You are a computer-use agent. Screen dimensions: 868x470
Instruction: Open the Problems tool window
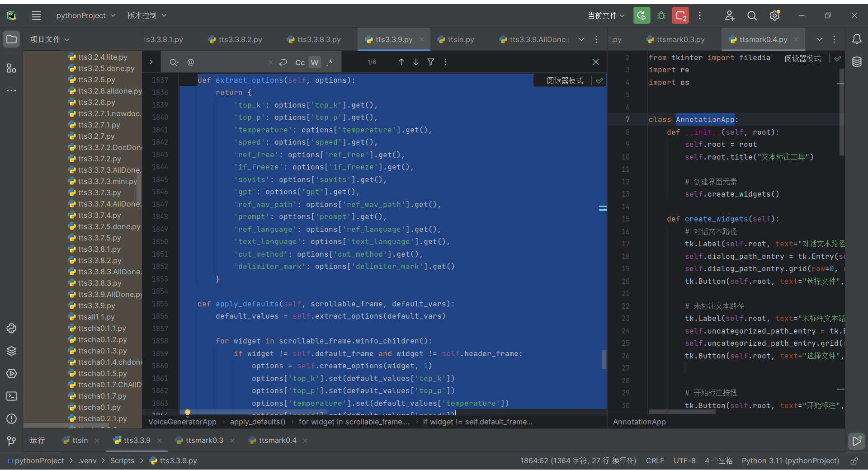(11, 419)
